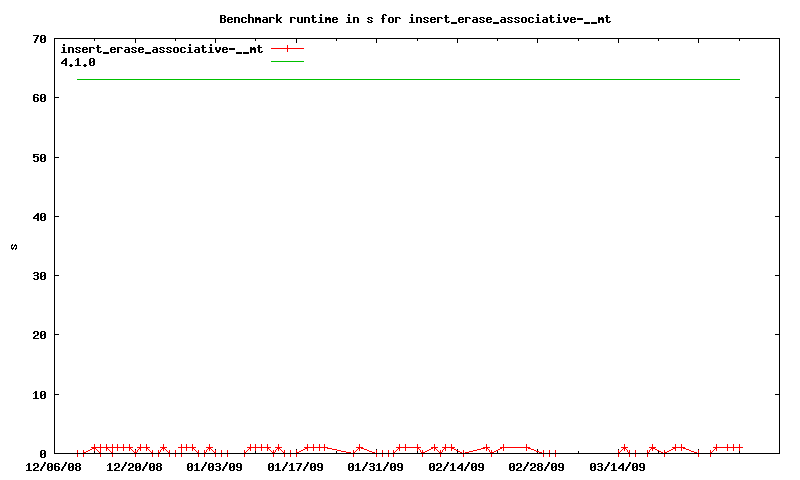Select the 60 tick on y-axis
This screenshot has height=480, width=800.
[40, 98]
